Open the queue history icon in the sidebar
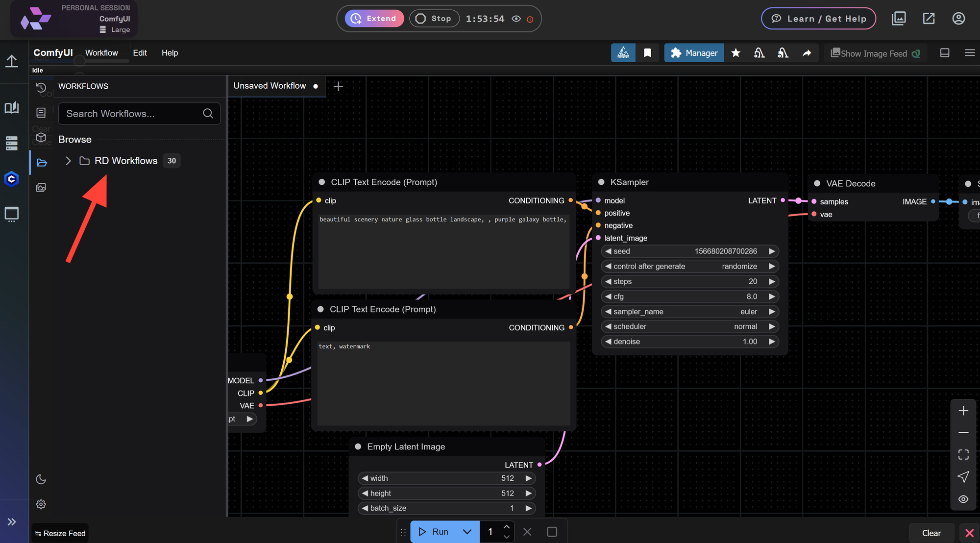The width and height of the screenshot is (980, 543). point(41,87)
